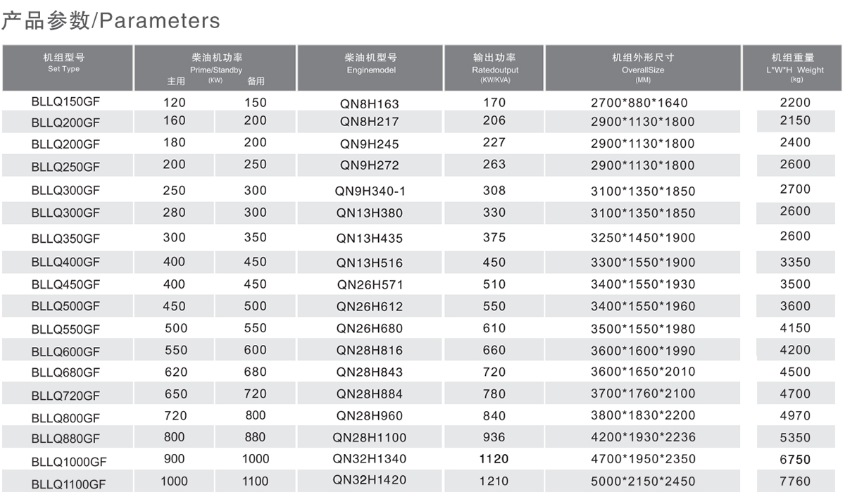This screenshot has width=845, height=504.
Task: Select engine model QN13H516
Action: (370, 263)
